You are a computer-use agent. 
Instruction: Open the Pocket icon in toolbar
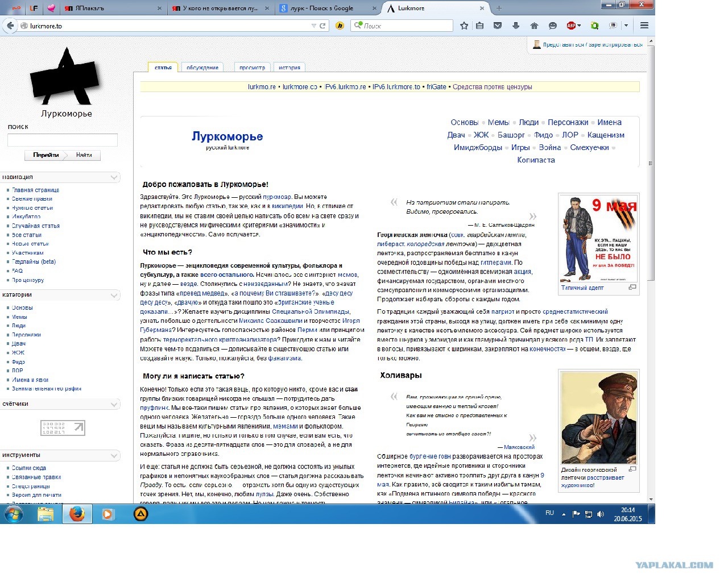click(x=498, y=26)
